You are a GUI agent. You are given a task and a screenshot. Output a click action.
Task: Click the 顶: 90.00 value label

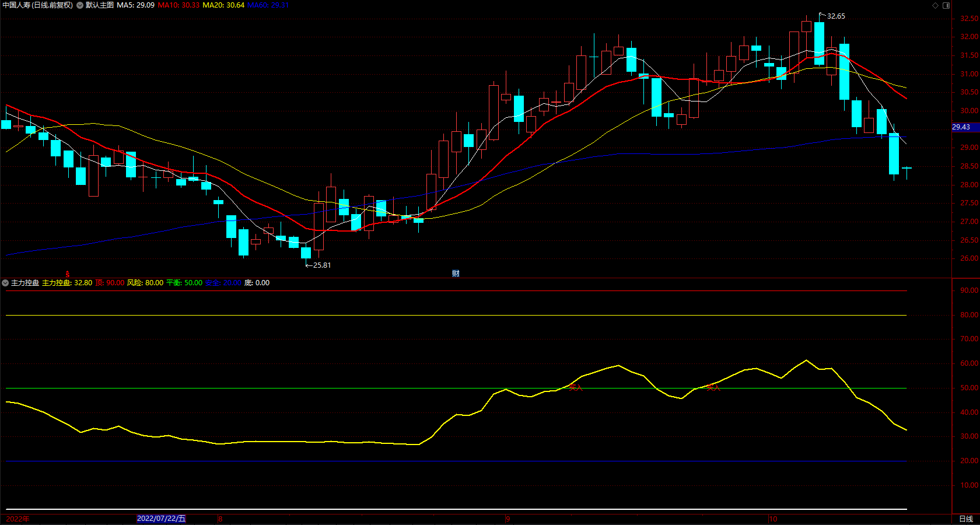point(110,283)
